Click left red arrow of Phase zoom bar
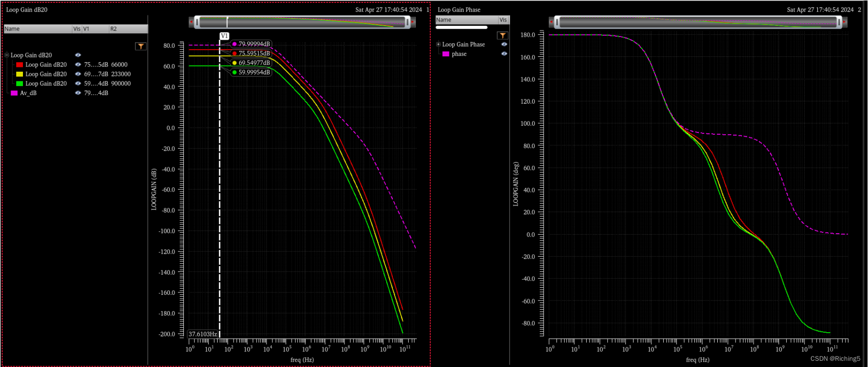 tap(551, 22)
